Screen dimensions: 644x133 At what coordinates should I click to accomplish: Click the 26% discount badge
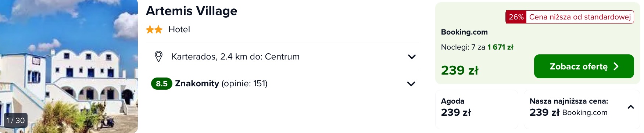516,17
